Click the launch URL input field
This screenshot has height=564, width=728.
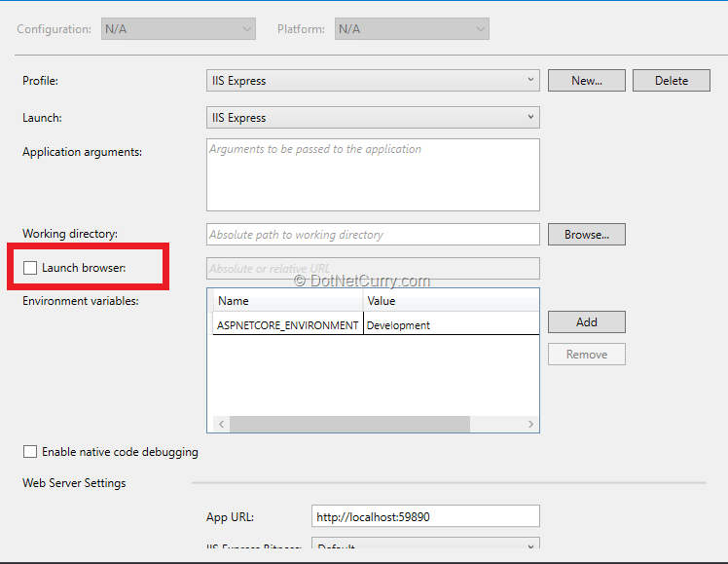pos(373,269)
